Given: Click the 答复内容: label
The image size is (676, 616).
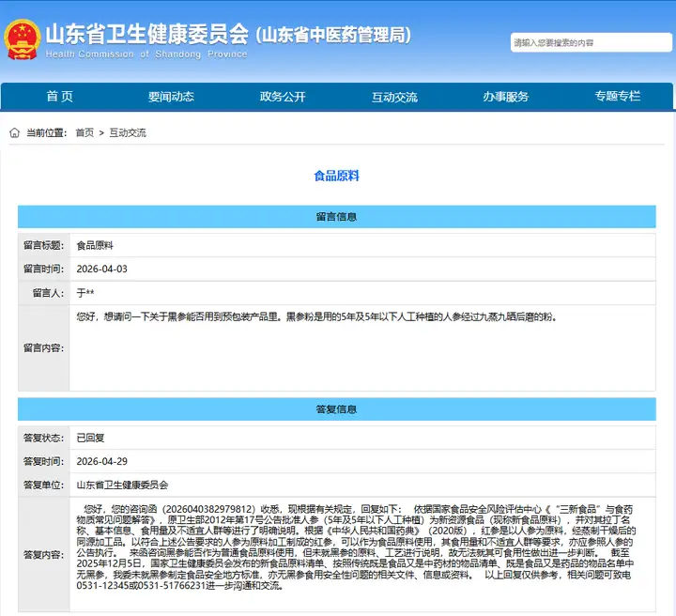Looking at the screenshot, I should point(43,555).
